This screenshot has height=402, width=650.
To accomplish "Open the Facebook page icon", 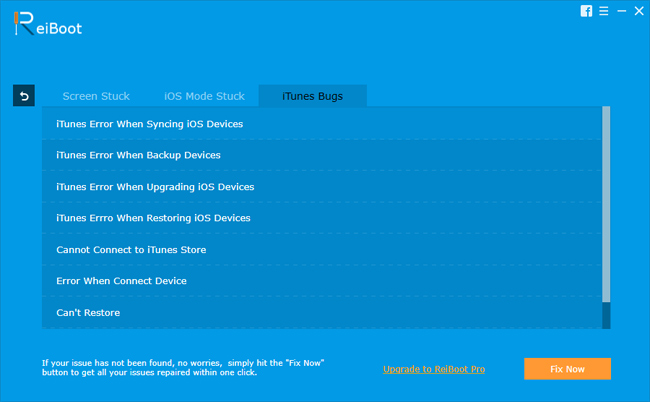I will pyautogui.click(x=587, y=11).
